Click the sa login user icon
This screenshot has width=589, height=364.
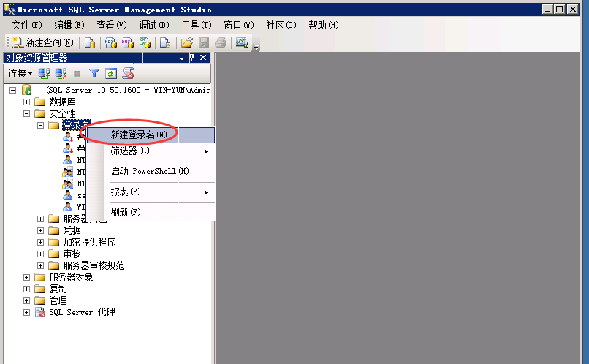(68, 195)
